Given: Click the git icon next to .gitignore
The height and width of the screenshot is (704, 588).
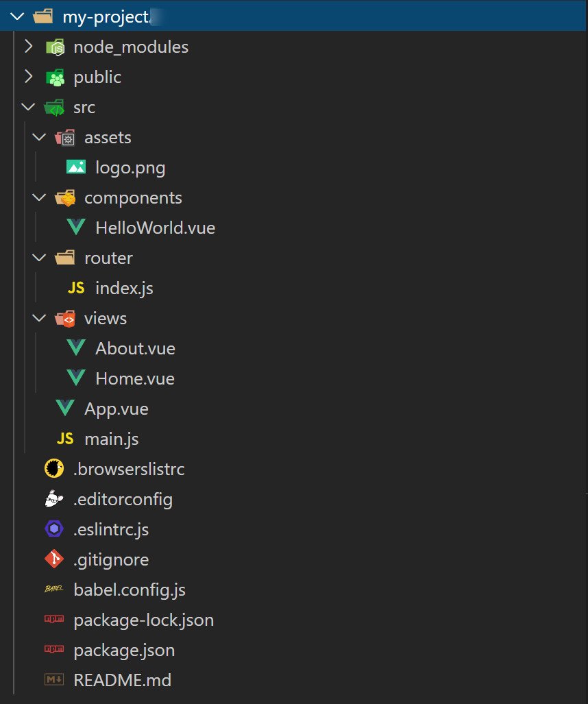Looking at the screenshot, I should pos(54,559).
